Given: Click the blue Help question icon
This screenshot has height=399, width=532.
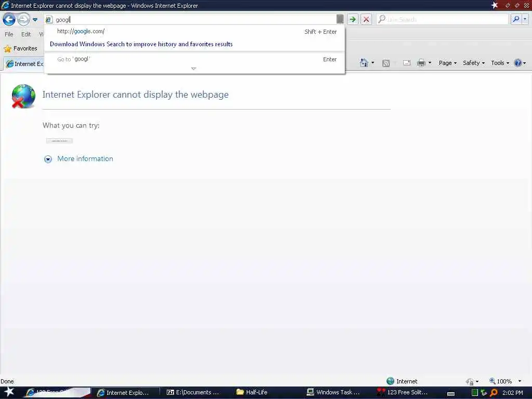Looking at the screenshot, I should click(x=518, y=63).
